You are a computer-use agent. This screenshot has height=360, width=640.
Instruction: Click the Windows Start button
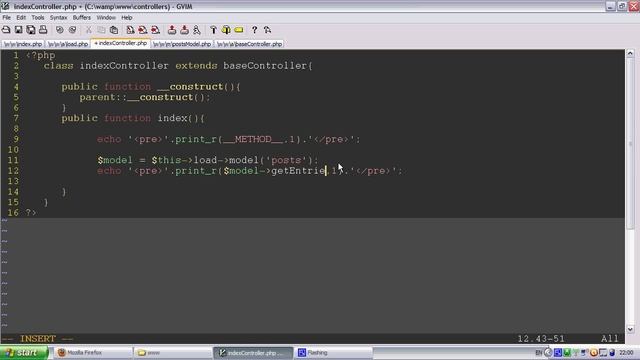tap(24, 353)
